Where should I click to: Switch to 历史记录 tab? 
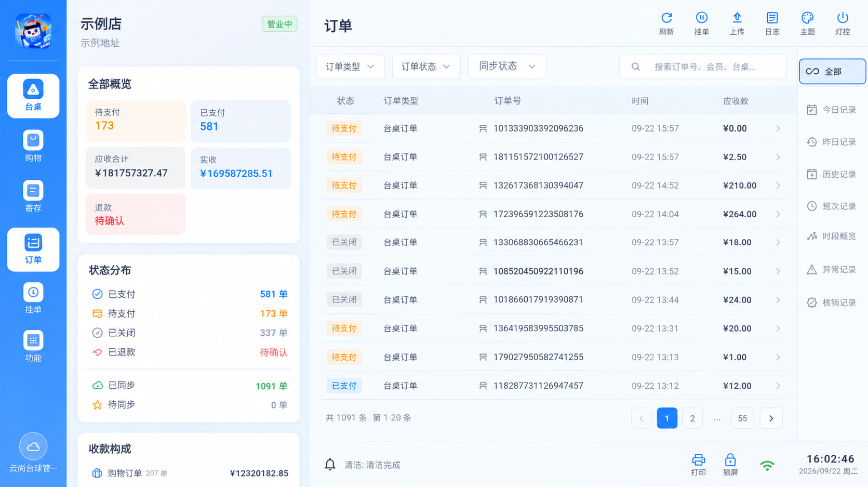(832, 174)
